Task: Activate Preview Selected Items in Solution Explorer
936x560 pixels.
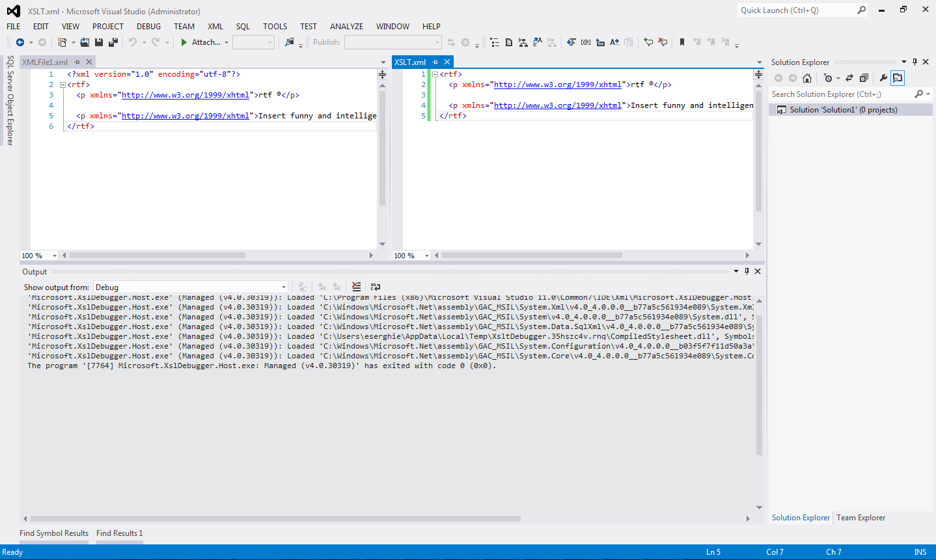Action: pyautogui.click(x=898, y=78)
